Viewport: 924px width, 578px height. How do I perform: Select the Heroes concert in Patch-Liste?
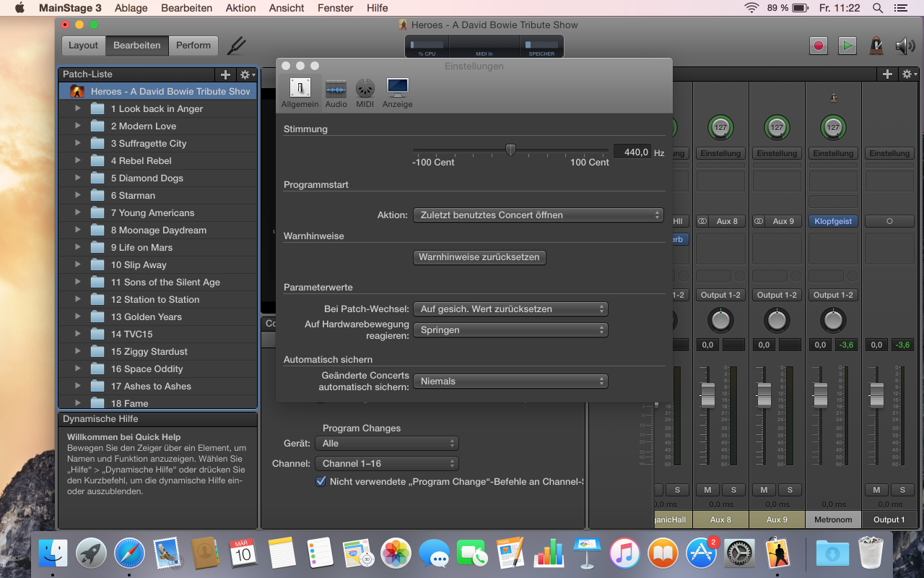[x=157, y=92]
